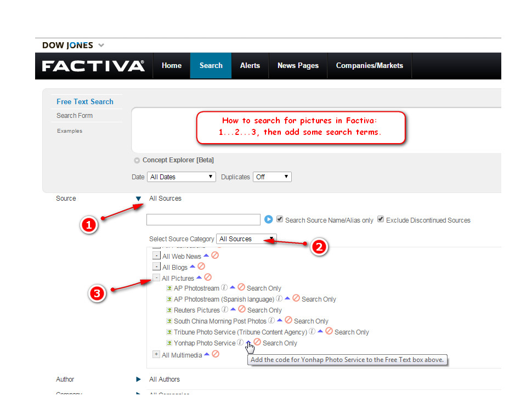Collapse the Source section triangle
Viewport: 532px width, 408px height.
[138, 199]
